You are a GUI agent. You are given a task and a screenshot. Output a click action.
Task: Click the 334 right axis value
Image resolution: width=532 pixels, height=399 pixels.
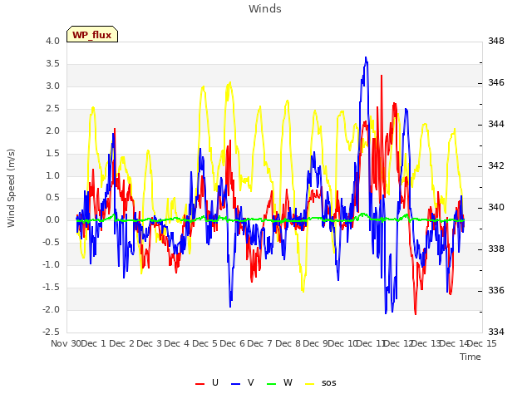coord(496,332)
